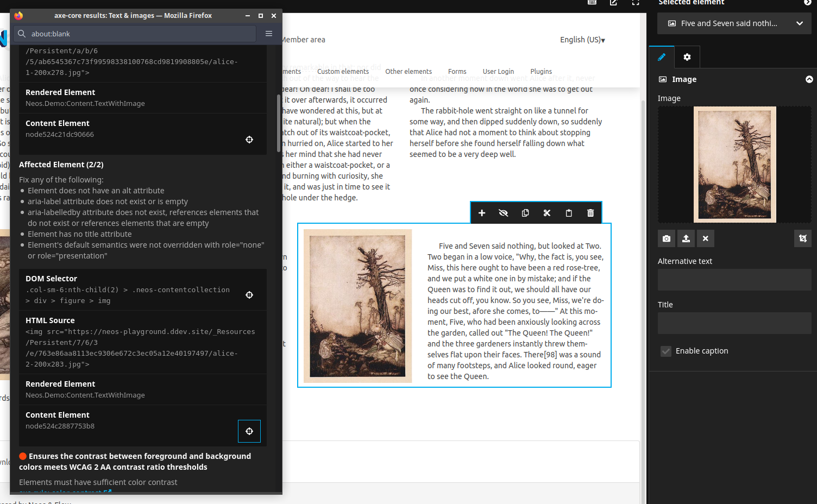
Task: Select the DOM Selector text block
Action: coord(128,295)
